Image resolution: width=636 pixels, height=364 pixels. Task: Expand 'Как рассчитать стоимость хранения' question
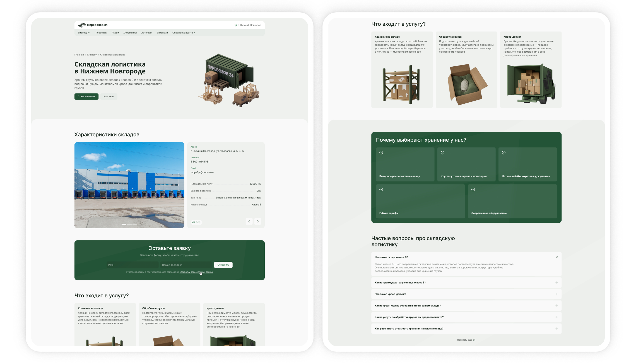(556, 329)
